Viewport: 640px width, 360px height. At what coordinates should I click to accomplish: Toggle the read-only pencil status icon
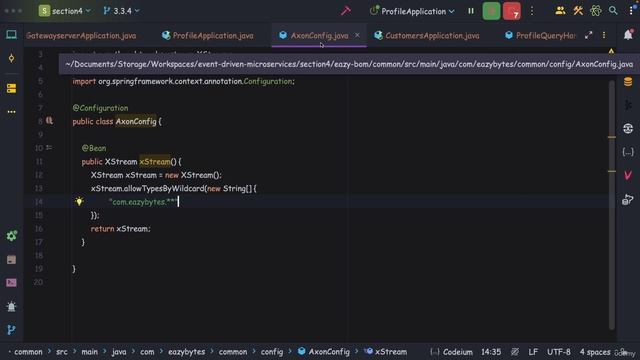click(x=515, y=352)
